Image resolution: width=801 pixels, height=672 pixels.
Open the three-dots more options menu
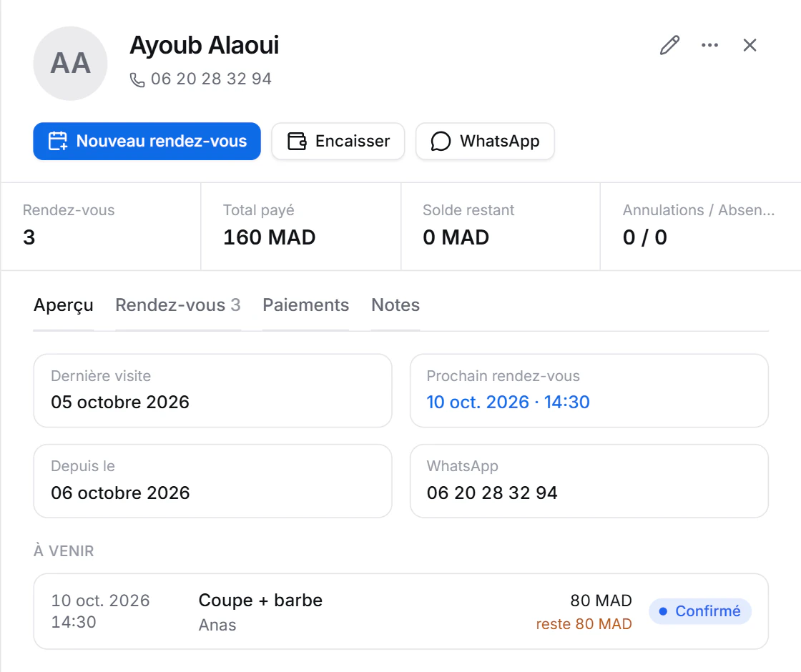click(x=709, y=45)
